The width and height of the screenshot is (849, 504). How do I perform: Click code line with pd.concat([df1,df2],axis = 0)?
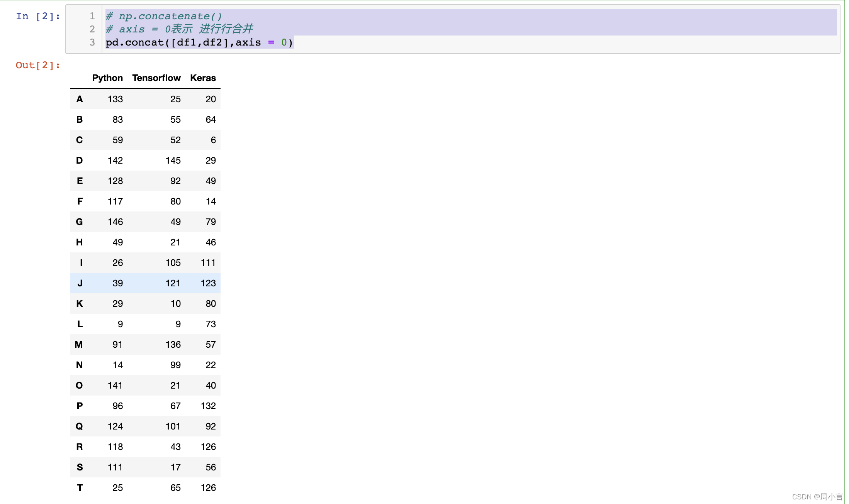pyautogui.click(x=199, y=42)
